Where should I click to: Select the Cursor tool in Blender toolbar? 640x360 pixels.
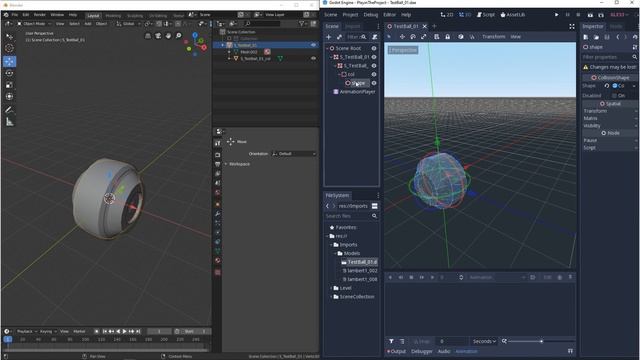[x=9, y=49]
